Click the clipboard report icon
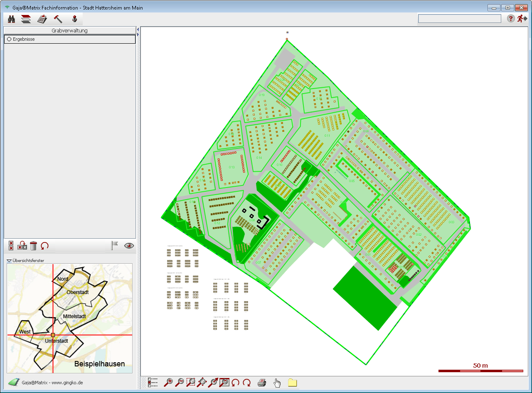The height and width of the screenshot is (393, 532). (42, 19)
